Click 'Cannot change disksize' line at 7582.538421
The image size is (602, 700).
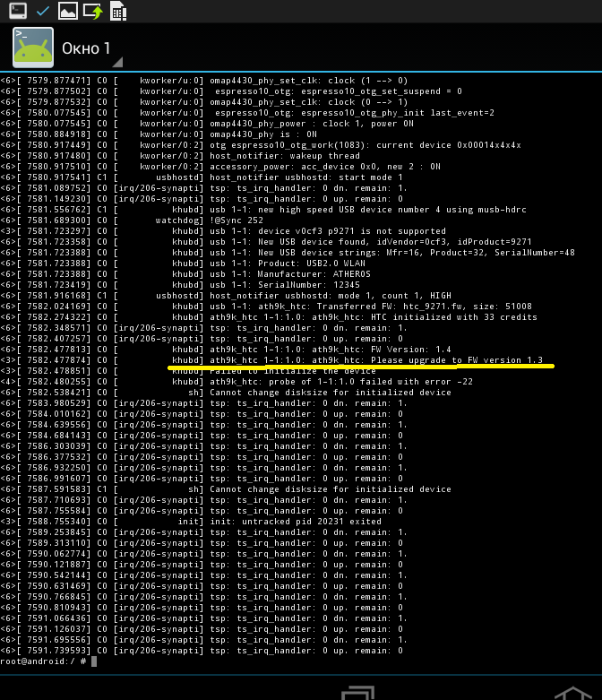coord(226,392)
